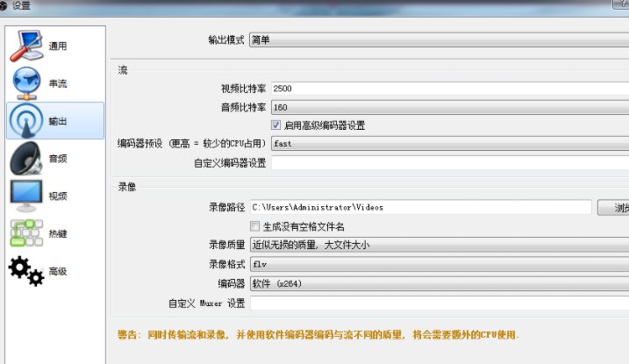Open the 录像质量 quality dropdown
Viewport: 629px width, 364px height.
click(440, 245)
